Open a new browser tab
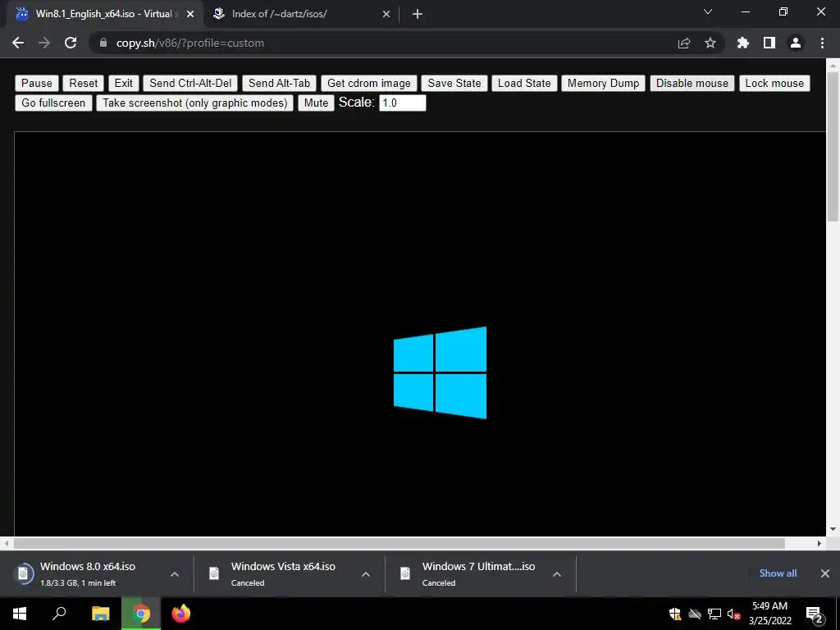 pyautogui.click(x=418, y=14)
